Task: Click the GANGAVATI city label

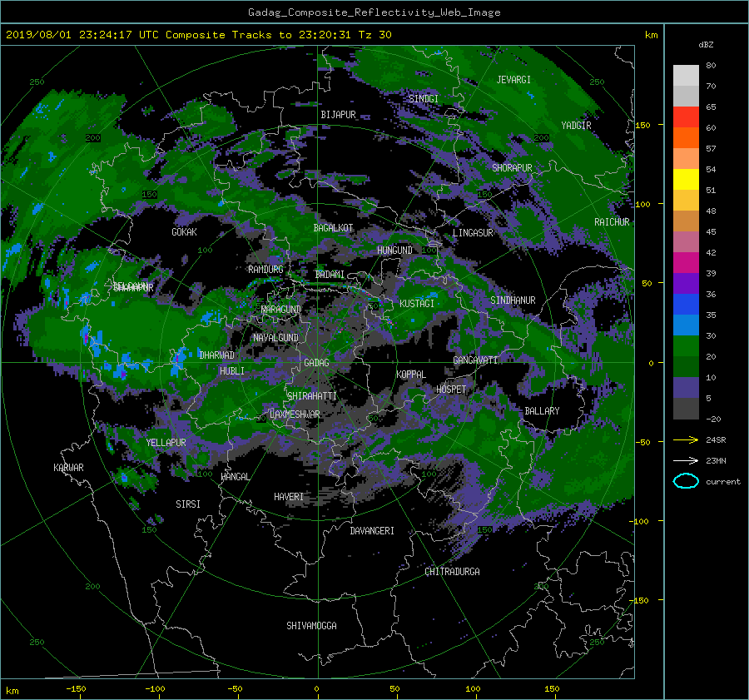Action: click(x=475, y=360)
